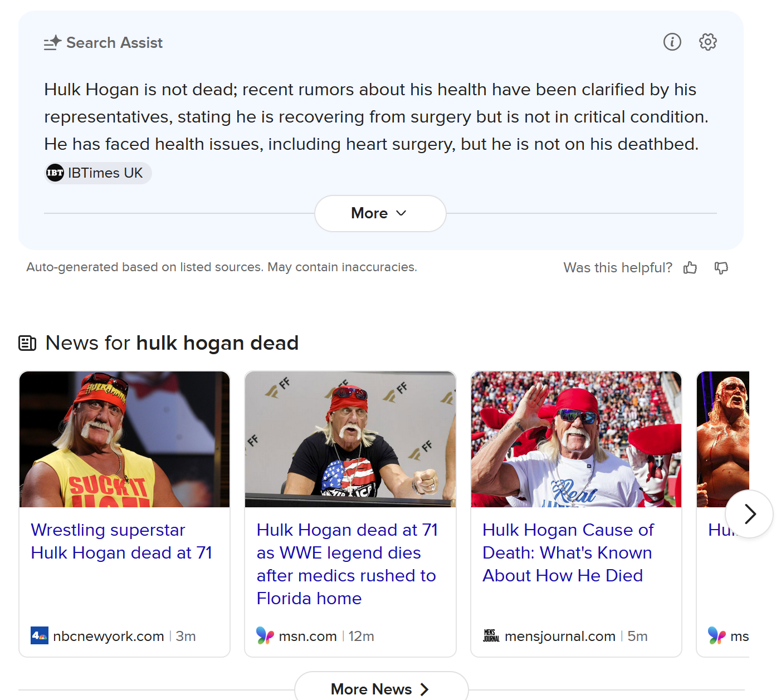
Task: Click the Search Assist sparkle icon
Action: pyautogui.click(x=52, y=43)
